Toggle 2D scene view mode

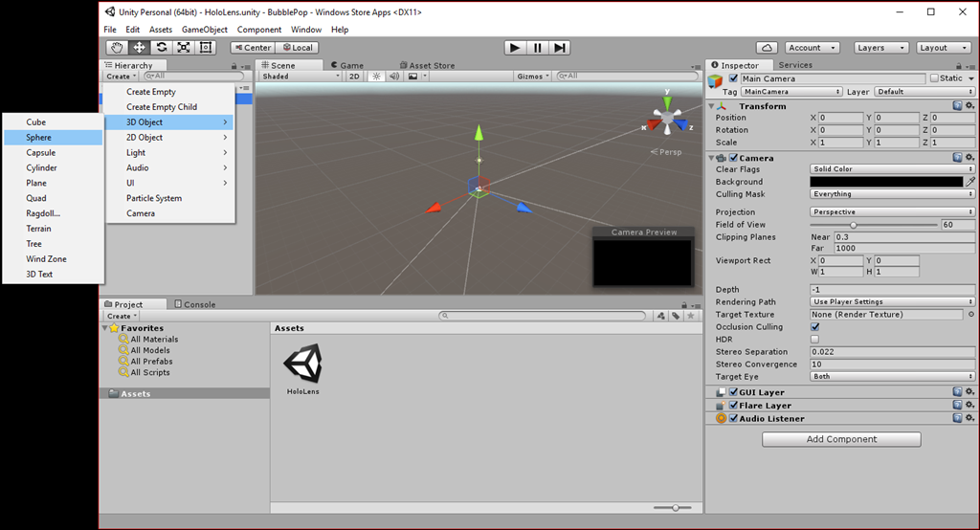click(x=354, y=77)
